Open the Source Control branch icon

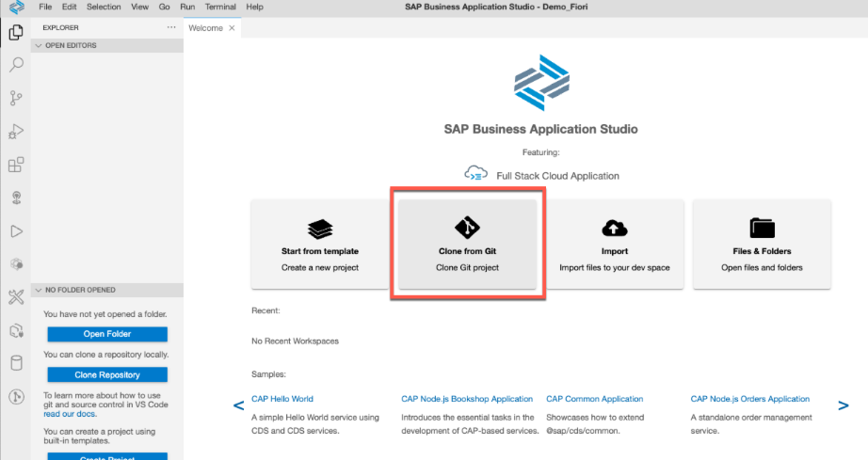16,99
